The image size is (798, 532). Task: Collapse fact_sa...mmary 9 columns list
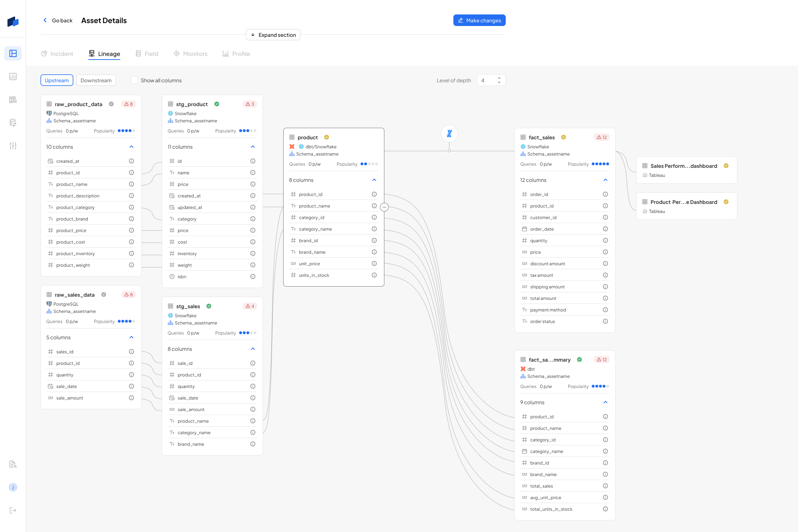[605, 402]
